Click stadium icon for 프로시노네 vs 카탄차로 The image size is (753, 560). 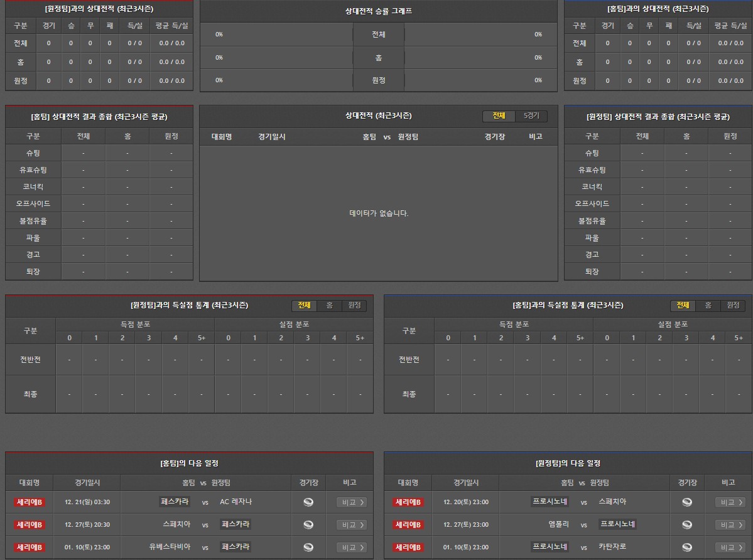pyautogui.click(x=686, y=547)
